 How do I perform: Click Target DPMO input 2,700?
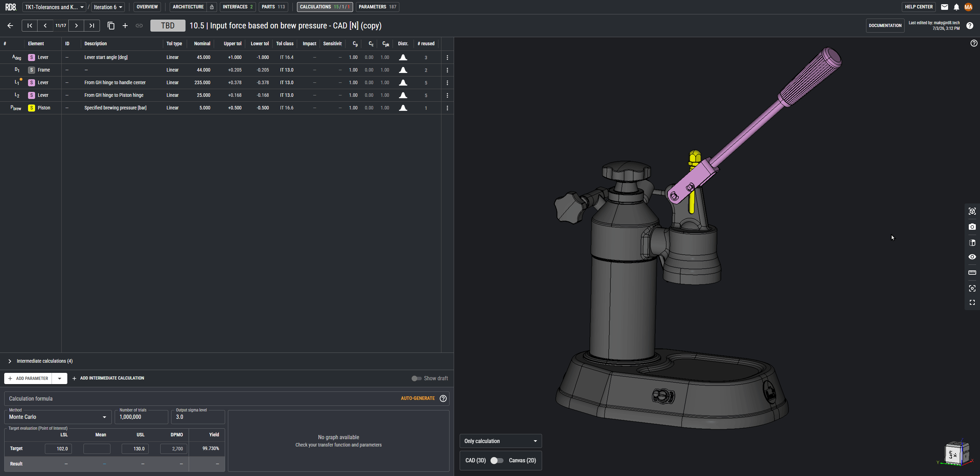point(174,449)
